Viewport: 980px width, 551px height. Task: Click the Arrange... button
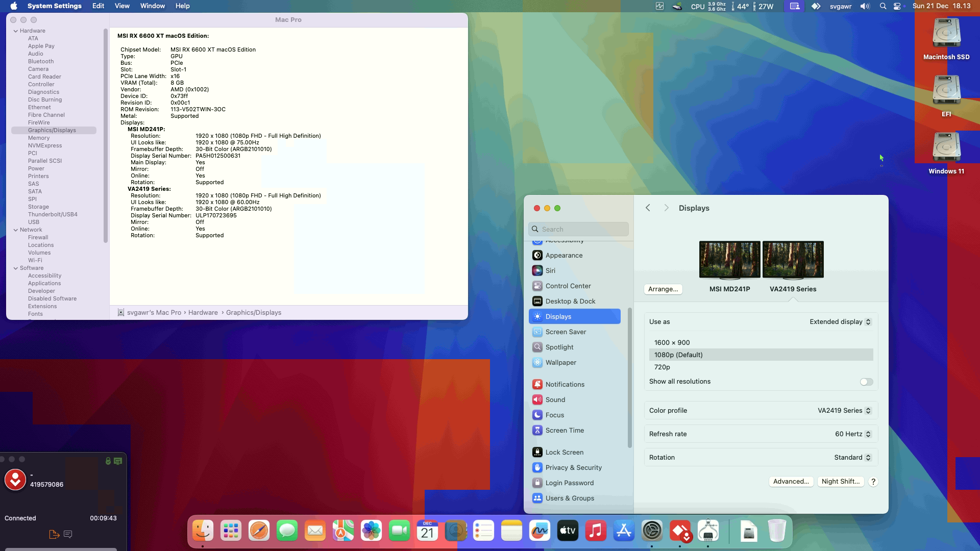pyautogui.click(x=663, y=289)
